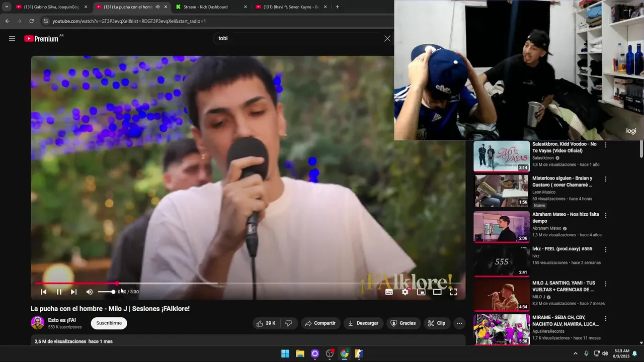Screen dimensions: 644x362
Task: Switch to theater mode
Action: pos(437,292)
